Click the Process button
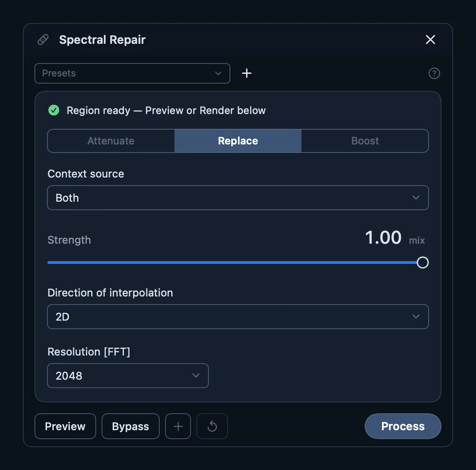The width and height of the screenshot is (476, 470). (x=403, y=426)
